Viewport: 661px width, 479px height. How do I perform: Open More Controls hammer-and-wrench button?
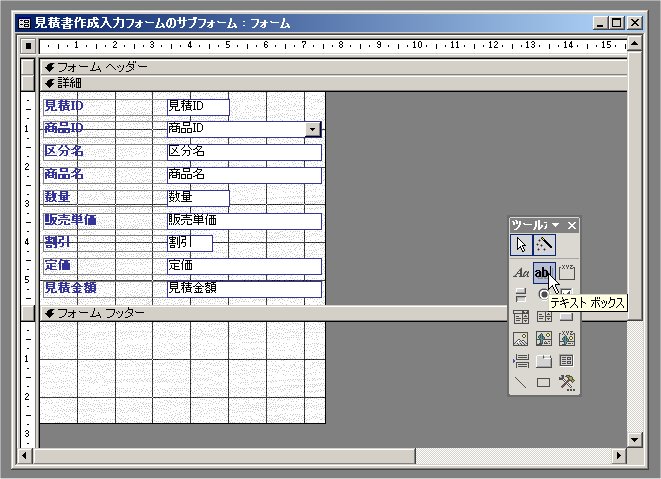pyautogui.click(x=567, y=382)
